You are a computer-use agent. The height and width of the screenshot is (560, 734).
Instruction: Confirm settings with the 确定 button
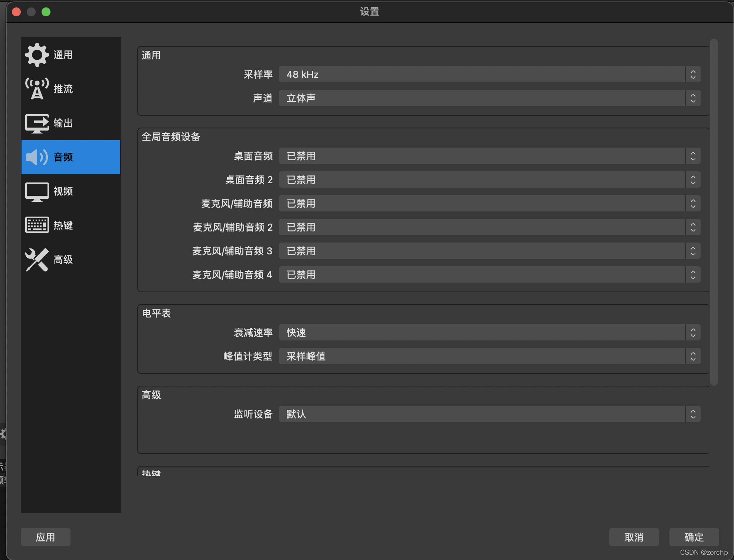pos(694,537)
